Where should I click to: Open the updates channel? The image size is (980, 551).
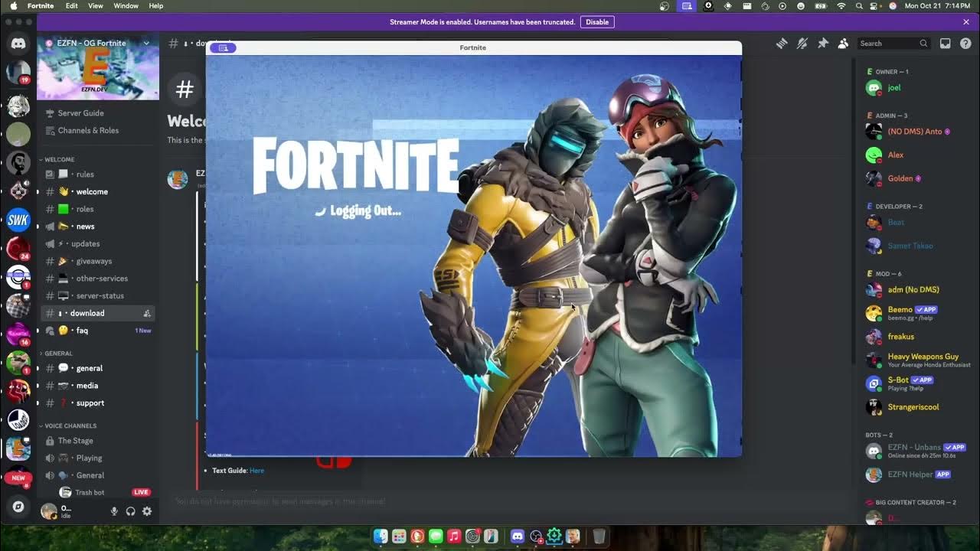[x=98, y=244]
